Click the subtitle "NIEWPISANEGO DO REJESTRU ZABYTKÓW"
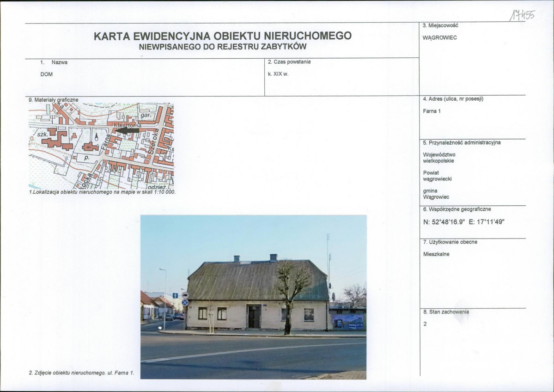This screenshot has height=392, width=554. point(223,47)
